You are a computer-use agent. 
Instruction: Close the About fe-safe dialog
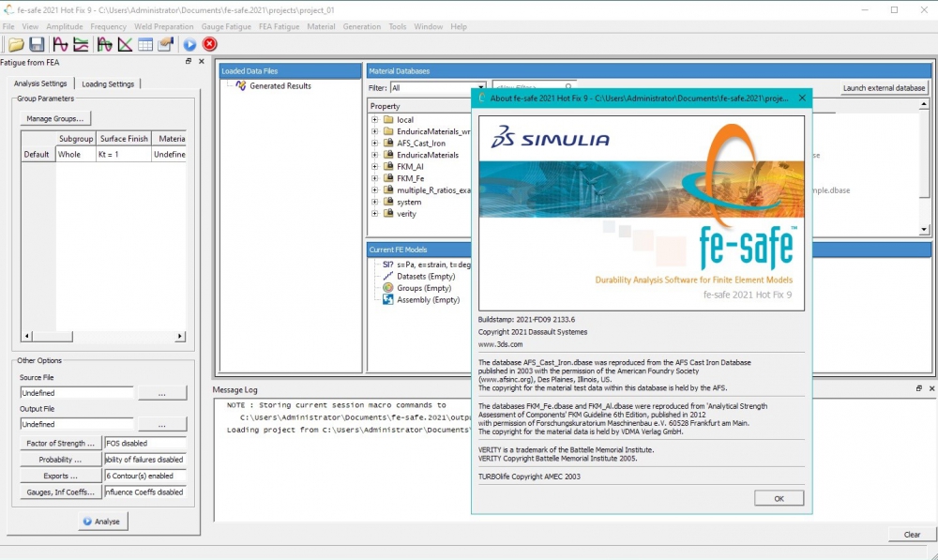(x=802, y=98)
